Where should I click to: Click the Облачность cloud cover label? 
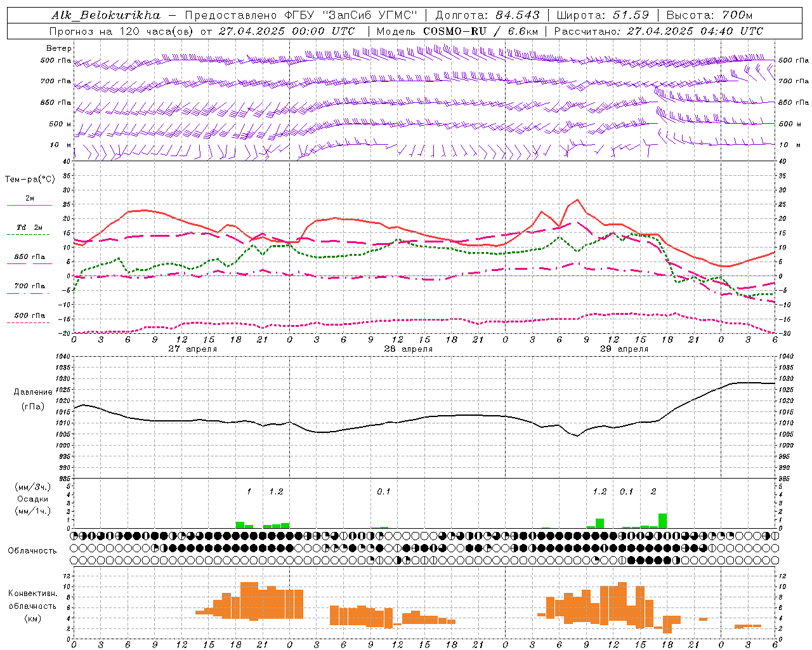coord(32,551)
